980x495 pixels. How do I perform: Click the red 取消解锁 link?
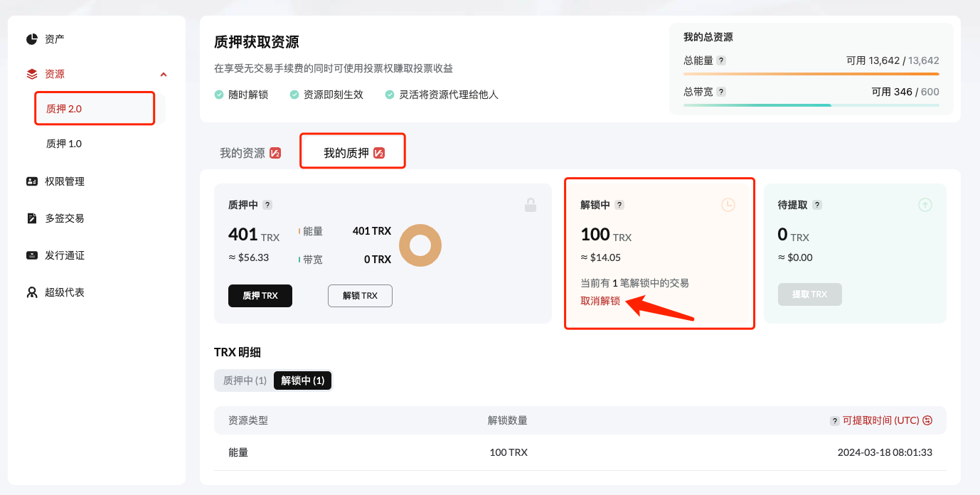pyautogui.click(x=600, y=301)
